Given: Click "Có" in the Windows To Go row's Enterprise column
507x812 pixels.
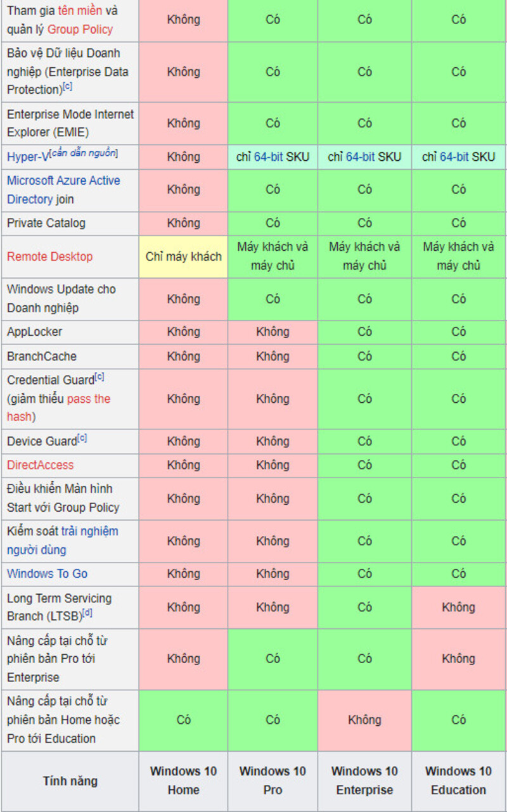Looking at the screenshot, I should [365, 574].
